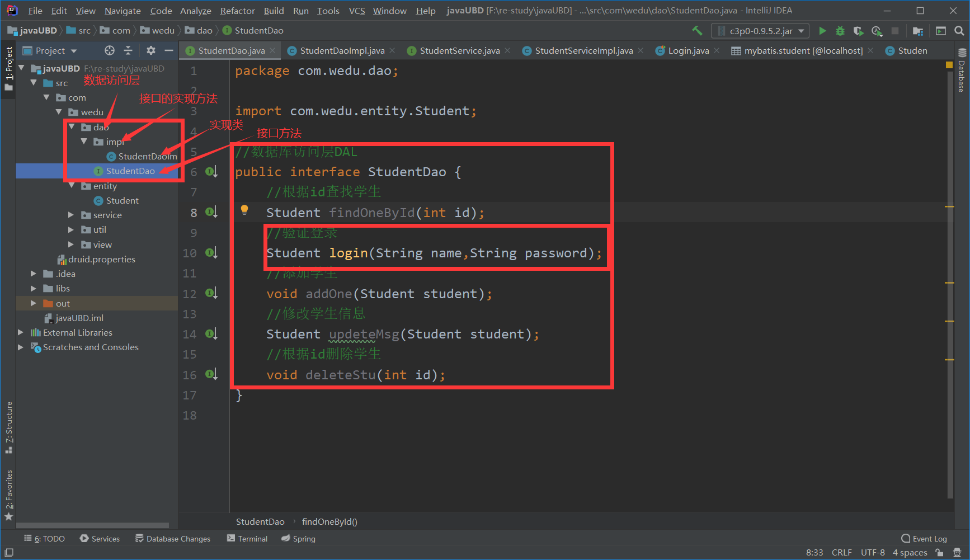Expand External Libraries node arrow
The width and height of the screenshot is (970, 560).
[x=21, y=332]
